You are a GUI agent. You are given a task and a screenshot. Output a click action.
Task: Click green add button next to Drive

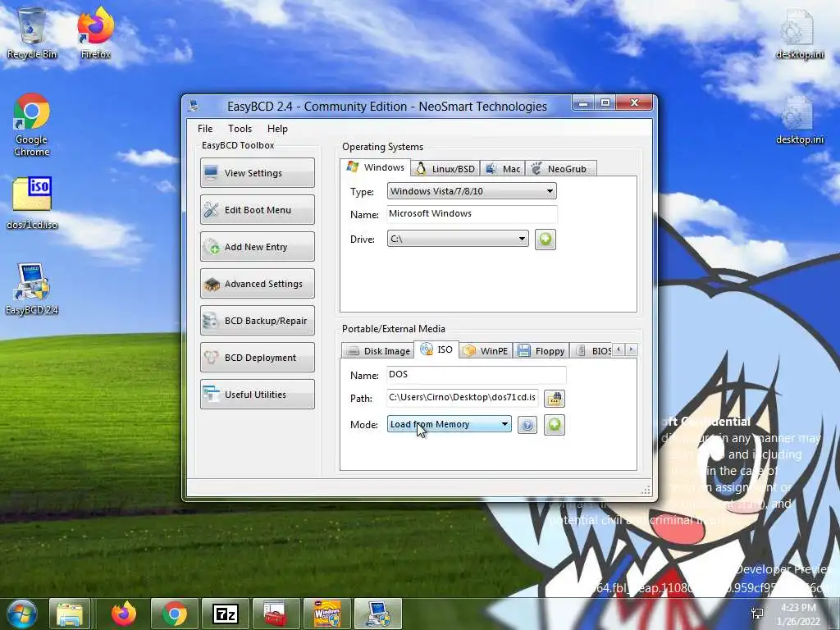(546, 239)
